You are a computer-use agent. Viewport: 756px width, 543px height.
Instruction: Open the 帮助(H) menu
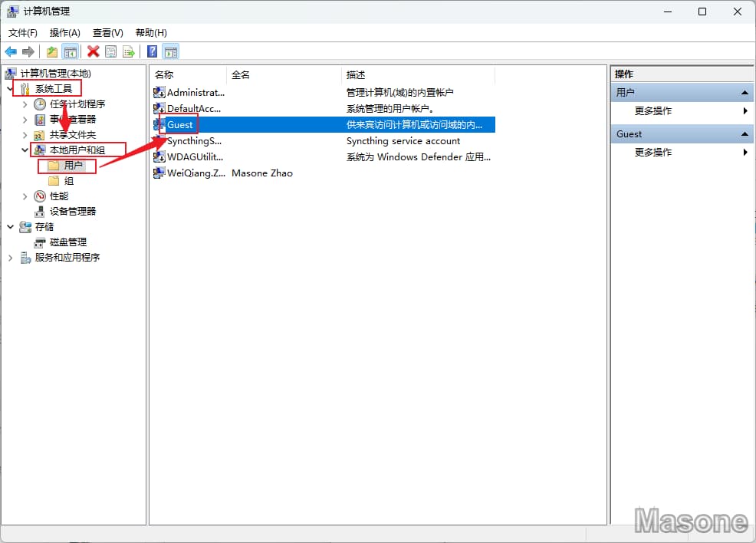[x=151, y=33]
